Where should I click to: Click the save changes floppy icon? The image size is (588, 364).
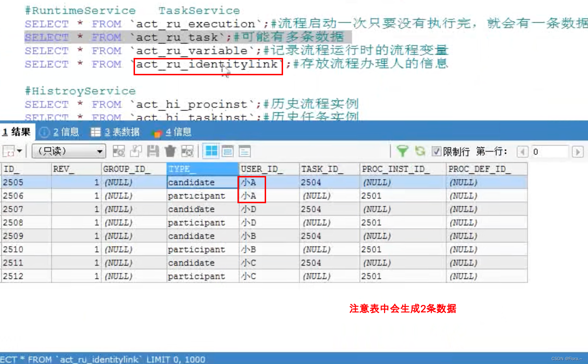[x=153, y=152]
